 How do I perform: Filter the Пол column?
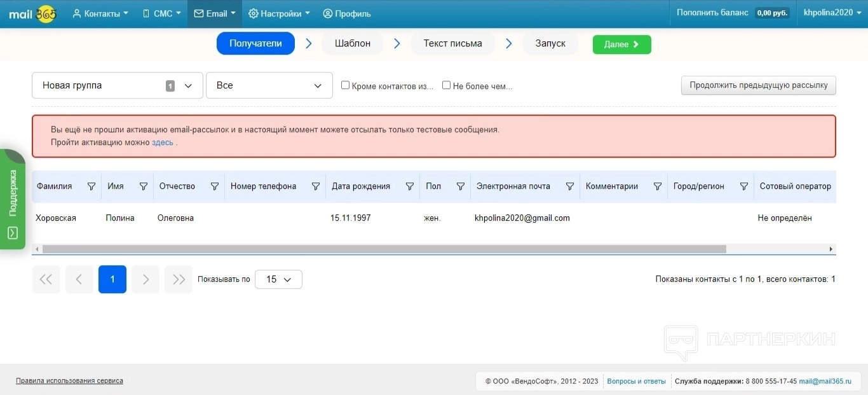[461, 186]
